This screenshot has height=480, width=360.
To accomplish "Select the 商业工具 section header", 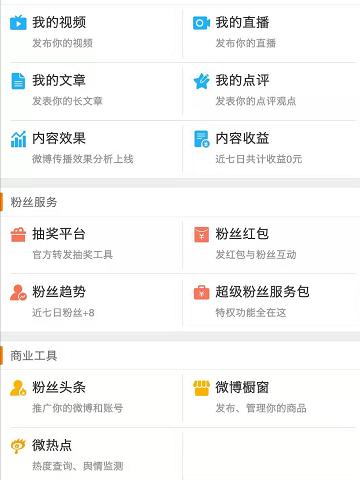I will pos(34,356).
